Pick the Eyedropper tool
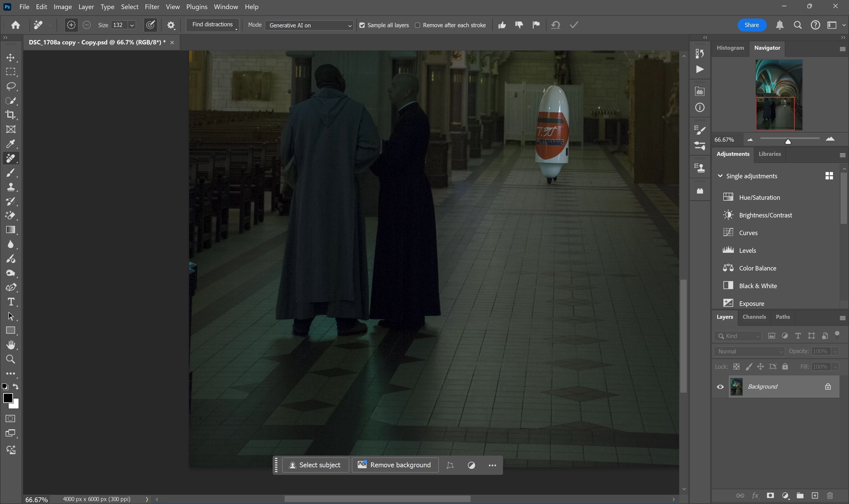The image size is (849, 504). click(x=11, y=144)
